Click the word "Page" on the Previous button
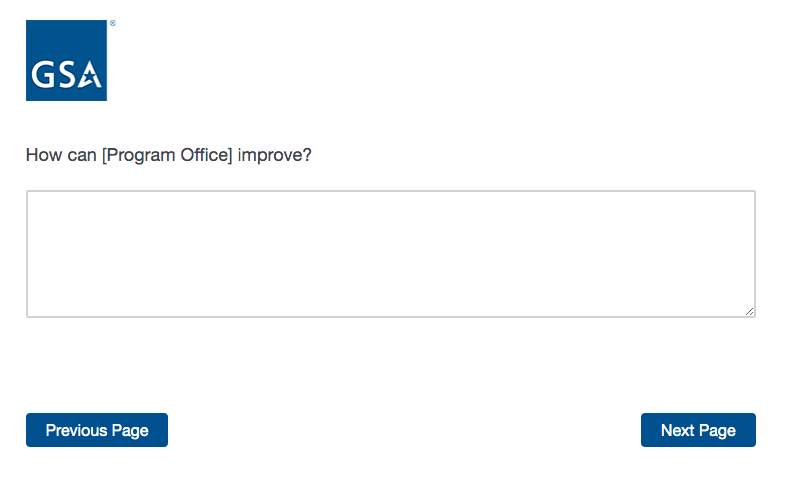Screen dimensions: 802x482 [x=130, y=430]
